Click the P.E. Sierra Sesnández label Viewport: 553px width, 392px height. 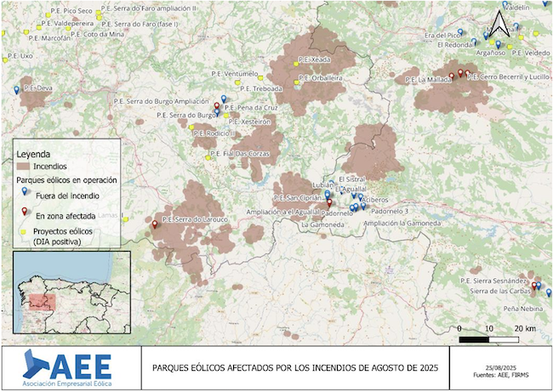(x=493, y=280)
